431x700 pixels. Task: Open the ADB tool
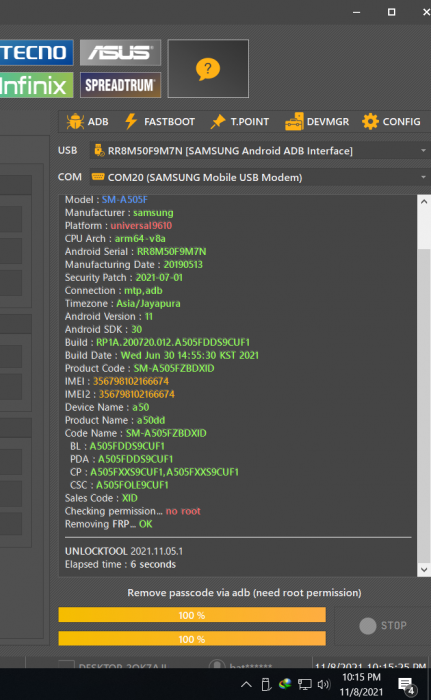88,121
